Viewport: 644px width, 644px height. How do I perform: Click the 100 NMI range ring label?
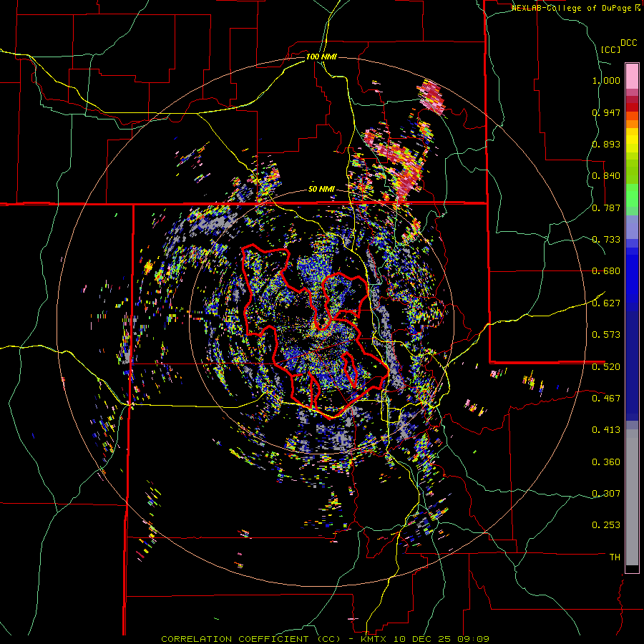[321, 57]
